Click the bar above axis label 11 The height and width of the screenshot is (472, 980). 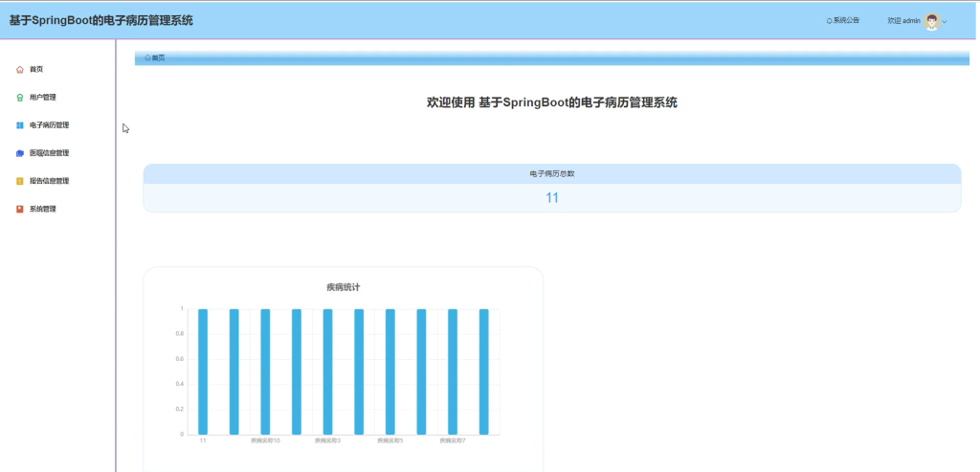pos(203,371)
